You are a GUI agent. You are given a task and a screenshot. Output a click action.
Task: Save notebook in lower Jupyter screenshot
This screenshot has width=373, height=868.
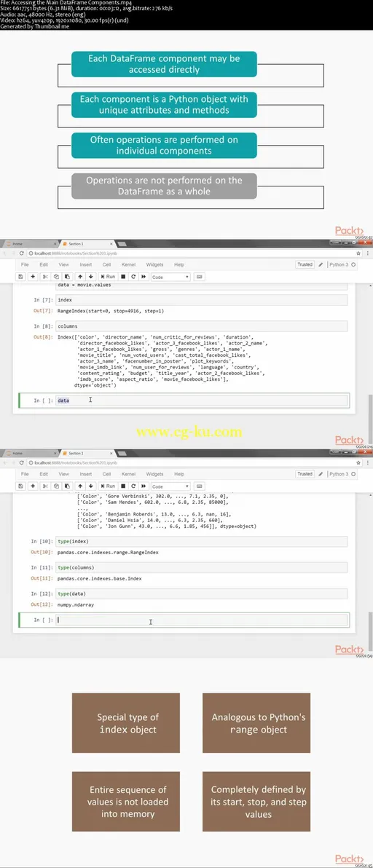click(20, 486)
